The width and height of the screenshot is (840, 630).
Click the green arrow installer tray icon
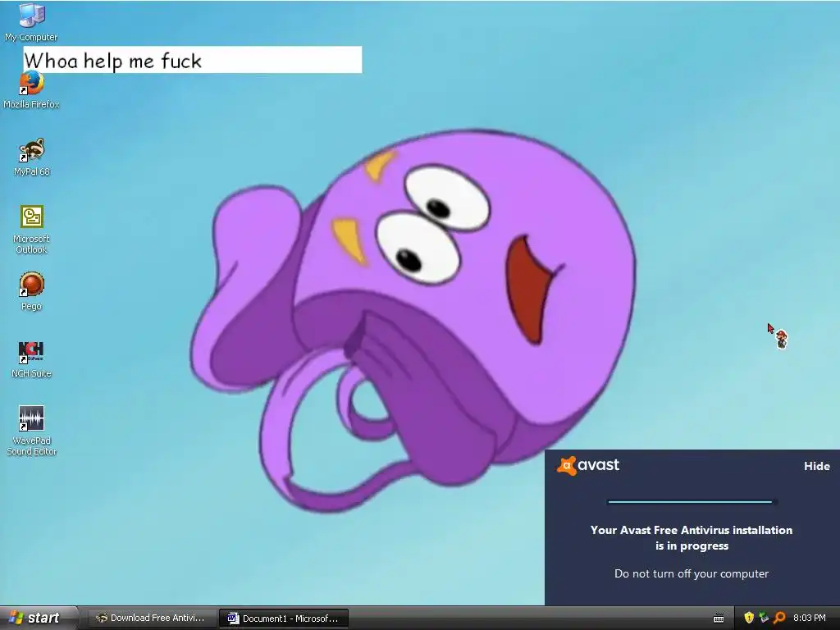click(764, 618)
